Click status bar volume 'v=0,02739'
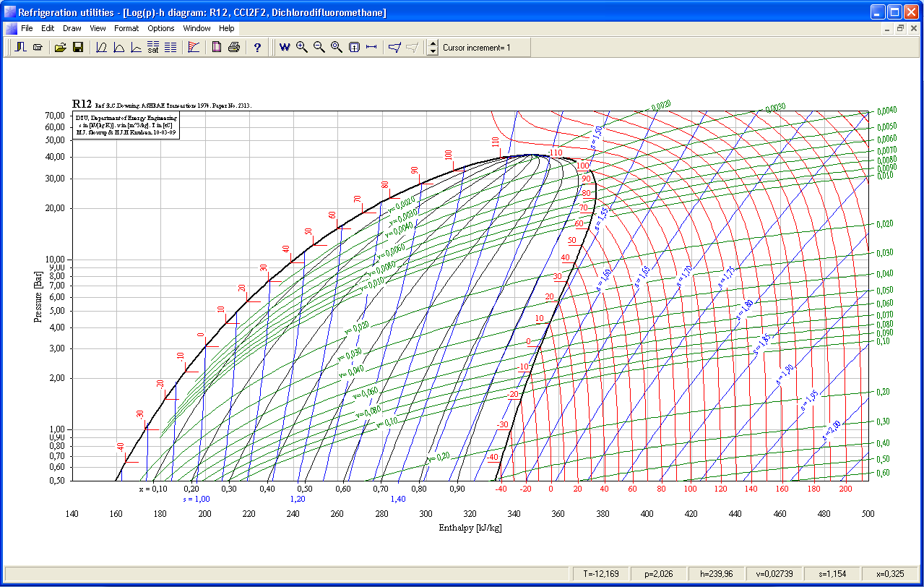Viewport: 924px width, 587px height. click(x=774, y=573)
